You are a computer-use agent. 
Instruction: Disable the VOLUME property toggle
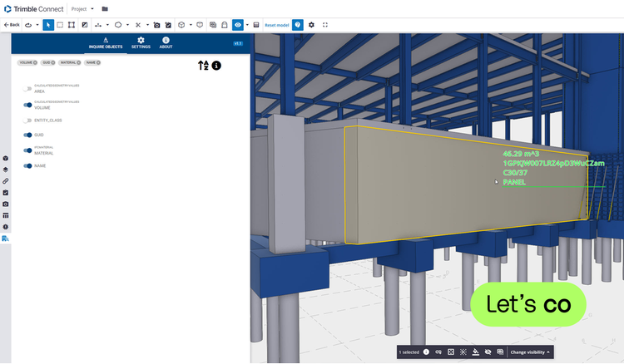coord(27,105)
